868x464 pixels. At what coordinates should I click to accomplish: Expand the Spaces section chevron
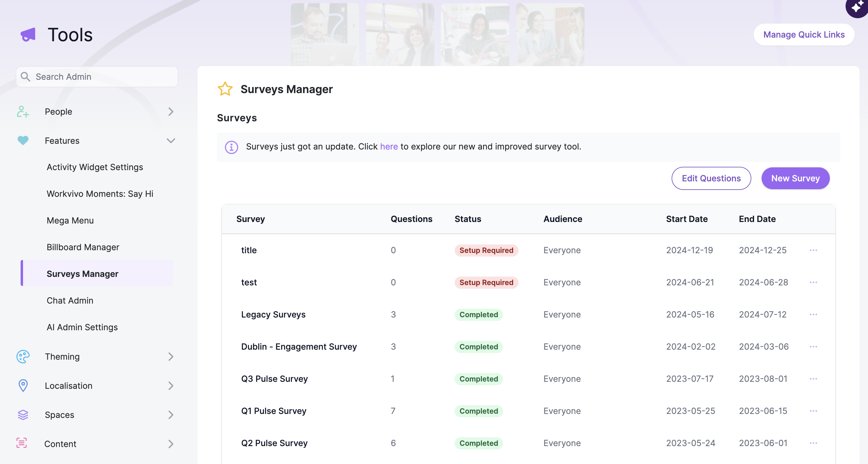pyautogui.click(x=171, y=415)
